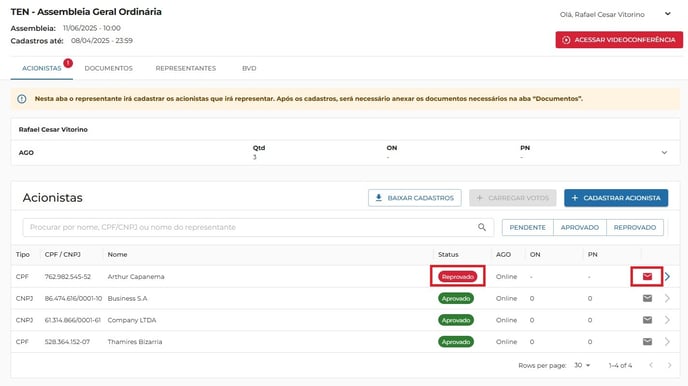688x386 pixels.
Task: Click the info icon in the yellow notice
Action: 22,99
